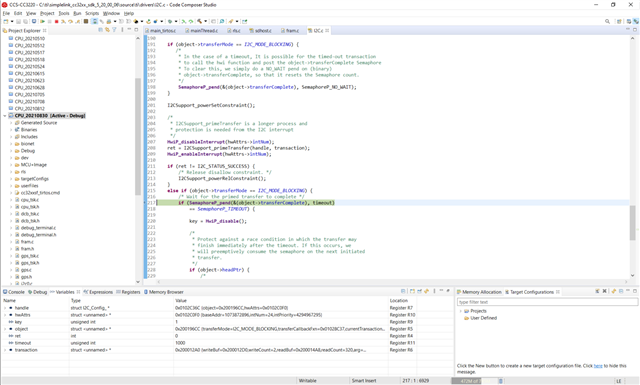The width and height of the screenshot is (640, 385).
Task: Click the Filter icon in Project Explorer
Action: tap(114, 30)
